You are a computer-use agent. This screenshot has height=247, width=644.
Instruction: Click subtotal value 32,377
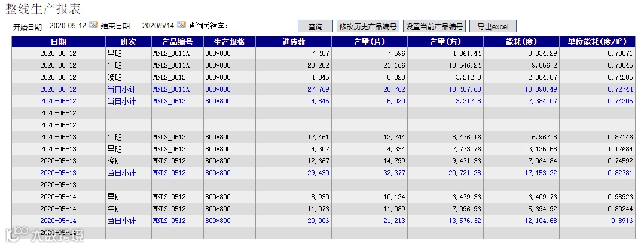click(395, 173)
